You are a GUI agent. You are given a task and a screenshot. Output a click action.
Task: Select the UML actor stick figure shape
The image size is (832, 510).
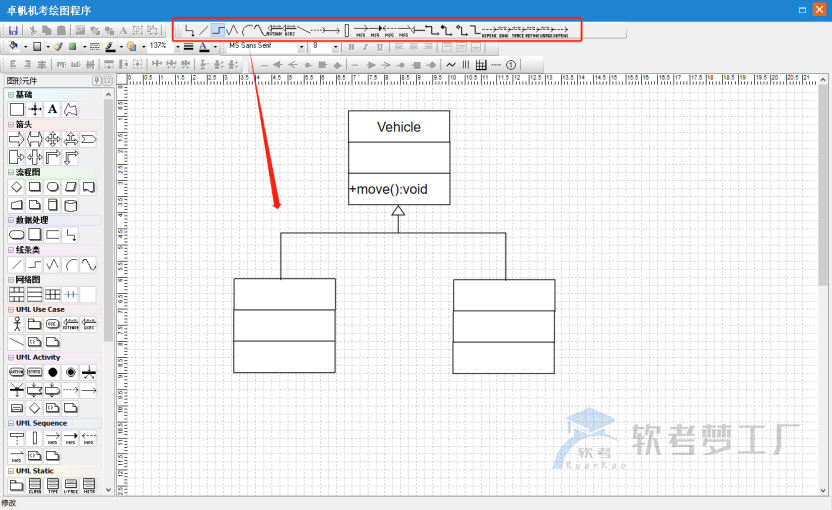pos(16,324)
